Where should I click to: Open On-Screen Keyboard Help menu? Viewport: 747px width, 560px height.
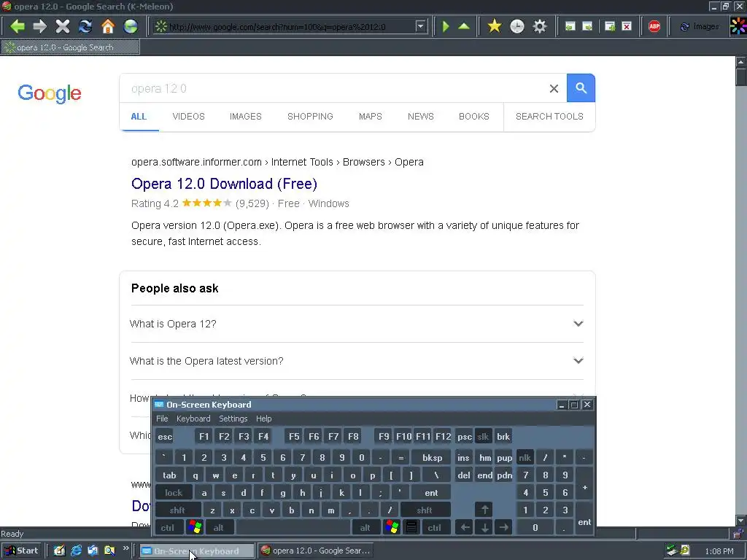[263, 419]
